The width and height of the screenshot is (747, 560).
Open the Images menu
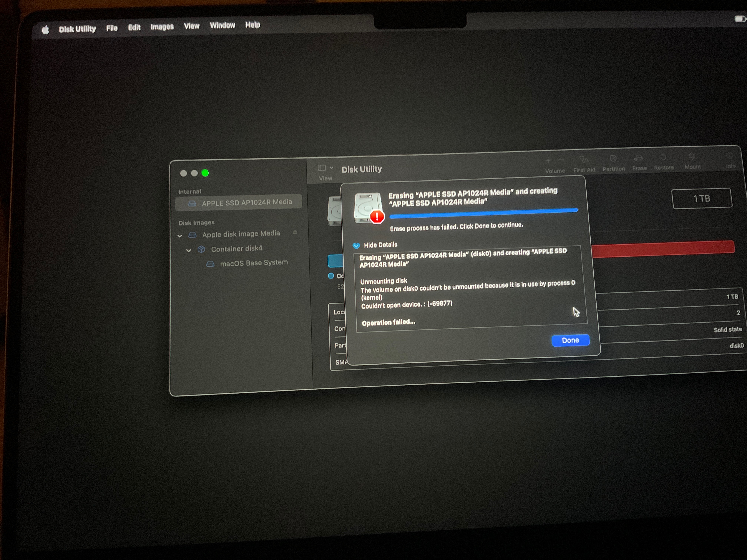[162, 27]
